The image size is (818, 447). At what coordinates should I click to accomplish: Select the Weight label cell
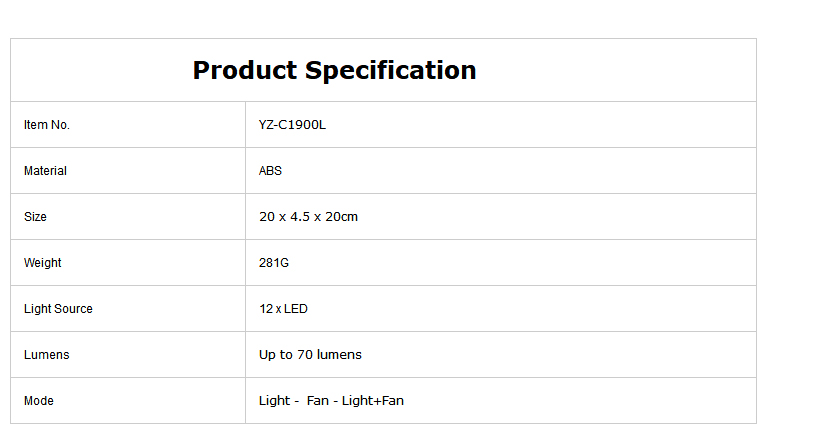point(128,262)
